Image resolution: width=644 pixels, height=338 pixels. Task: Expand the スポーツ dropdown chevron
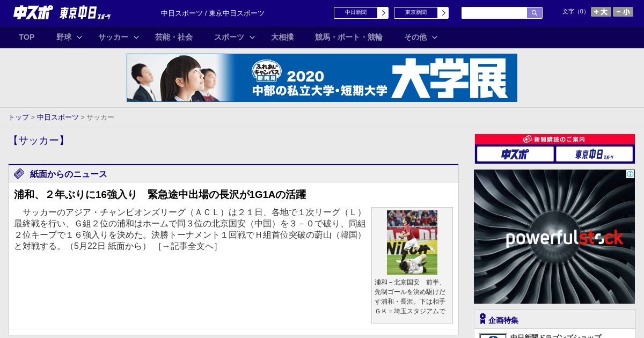(252, 38)
